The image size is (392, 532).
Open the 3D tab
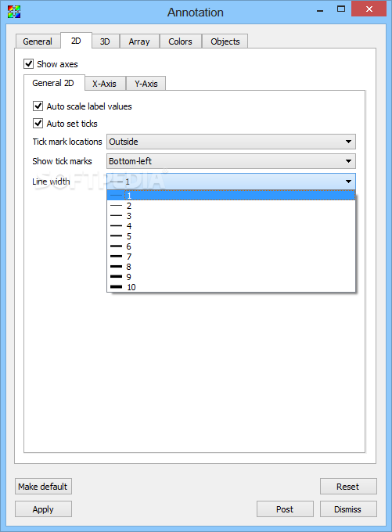pos(105,41)
